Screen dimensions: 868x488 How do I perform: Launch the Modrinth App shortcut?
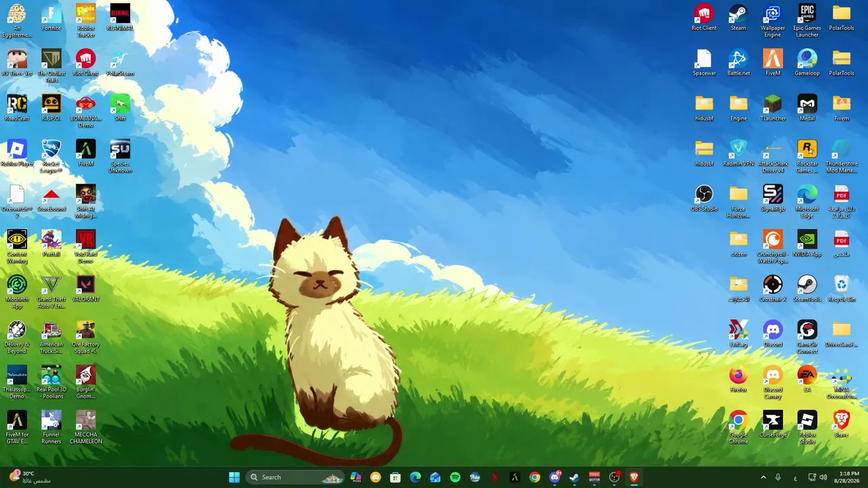click(x=17, y=292)
